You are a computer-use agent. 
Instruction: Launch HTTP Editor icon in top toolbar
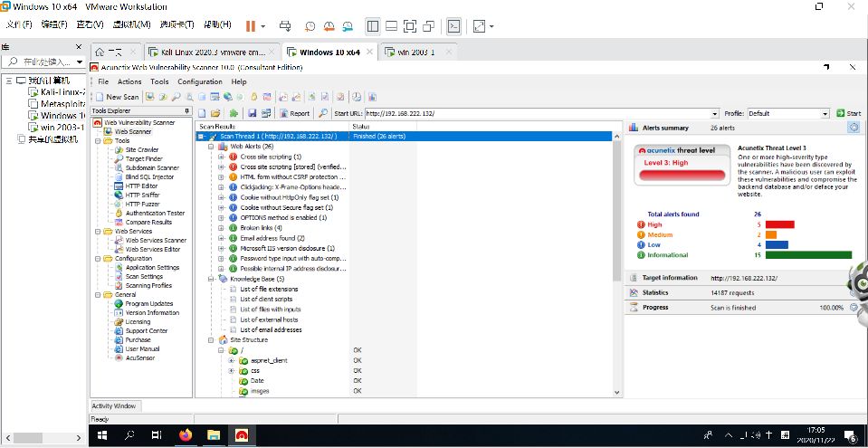[215, 97]
